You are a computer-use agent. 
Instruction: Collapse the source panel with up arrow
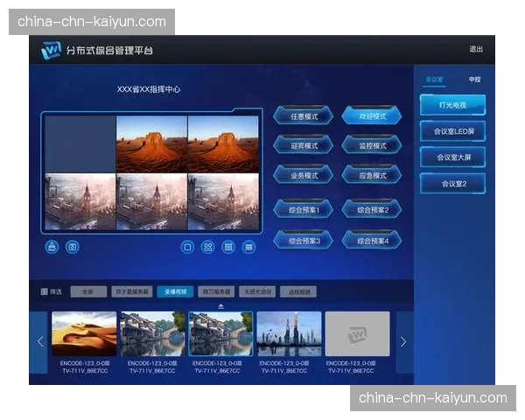(221, 306)
